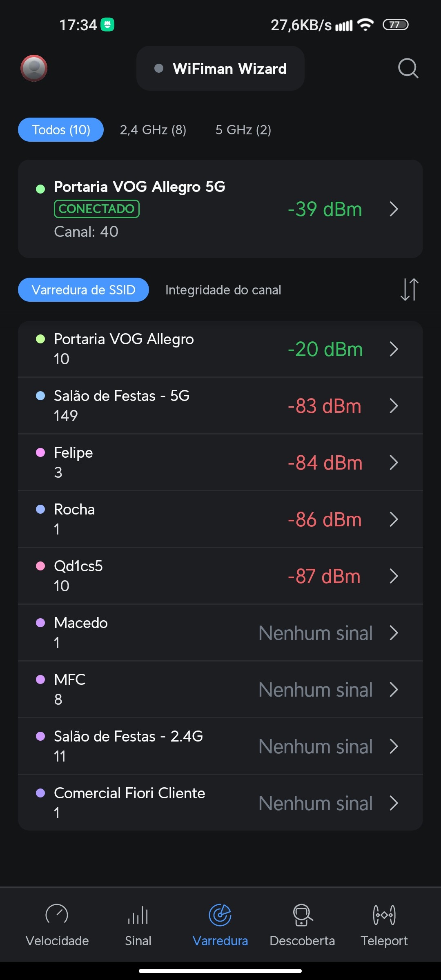This screenshot has width=441, height=980.
Task: Expand the Macedo network chevron
Action: 394,633
